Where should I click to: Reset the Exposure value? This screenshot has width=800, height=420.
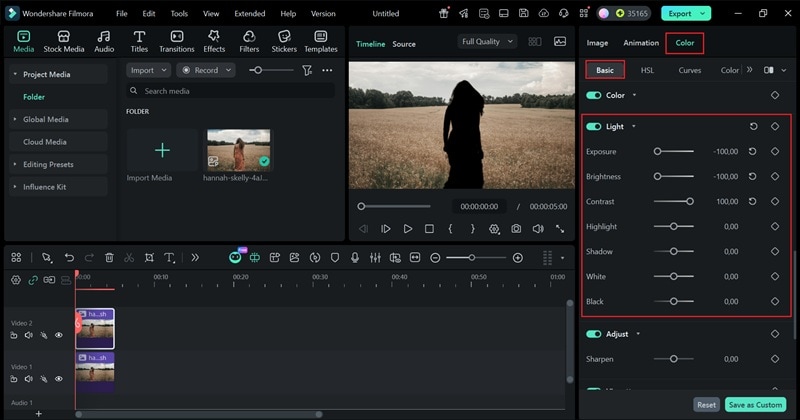(752, 152)
